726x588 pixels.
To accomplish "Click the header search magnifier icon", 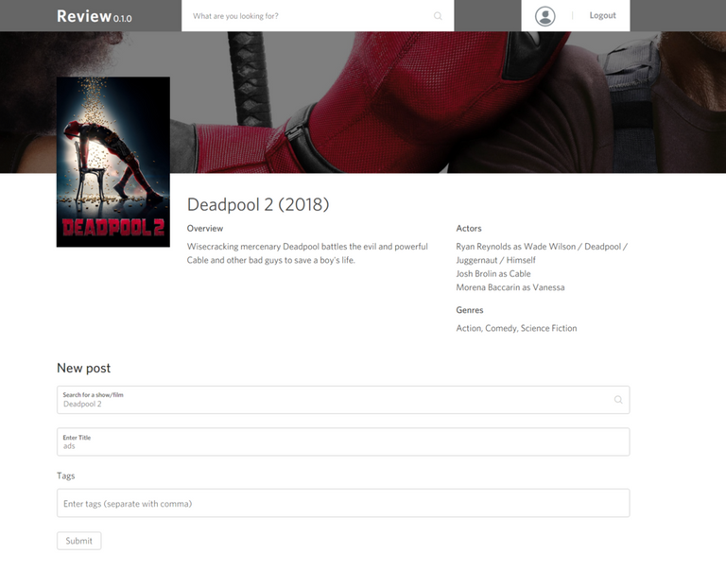I will tap(438, 16).
